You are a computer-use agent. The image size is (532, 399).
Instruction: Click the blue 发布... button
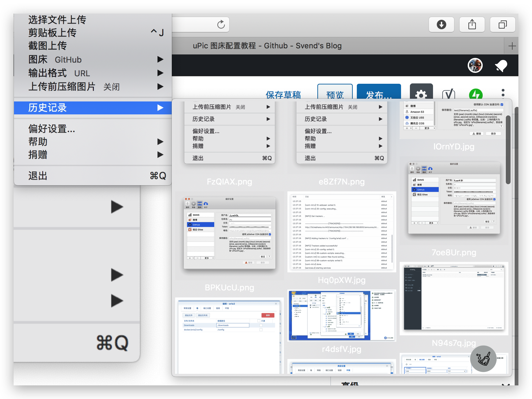click(x=379, y=92)
